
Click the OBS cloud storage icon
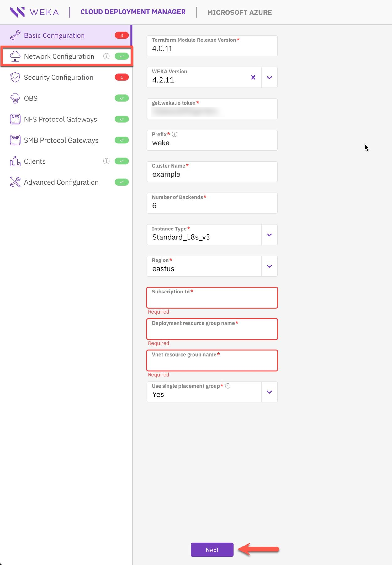tap(15, 98)
